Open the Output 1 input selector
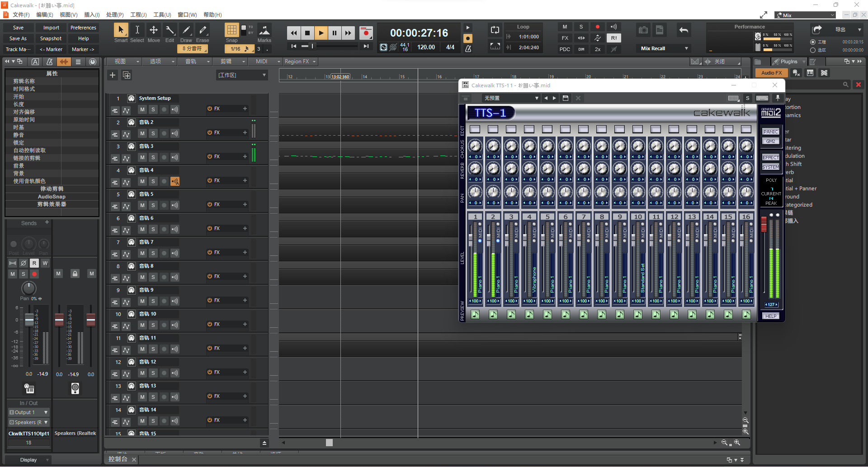 click(28, 412)
